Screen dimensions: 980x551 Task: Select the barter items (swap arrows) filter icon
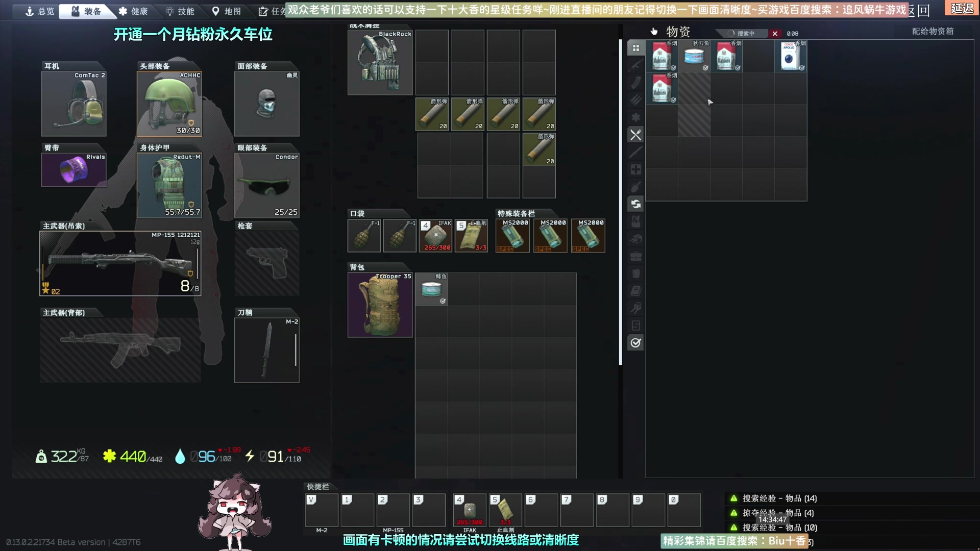pyautogui.click(x=635, y=204)
